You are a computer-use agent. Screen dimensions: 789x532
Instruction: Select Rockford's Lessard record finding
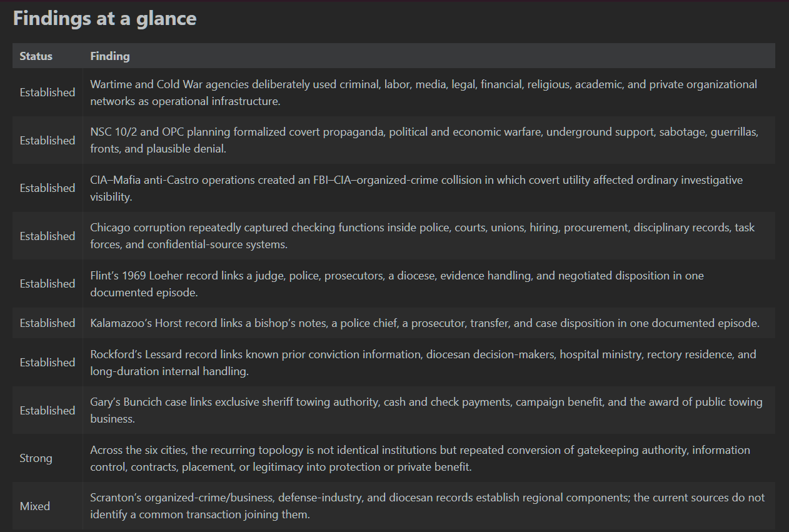[423, 363]
